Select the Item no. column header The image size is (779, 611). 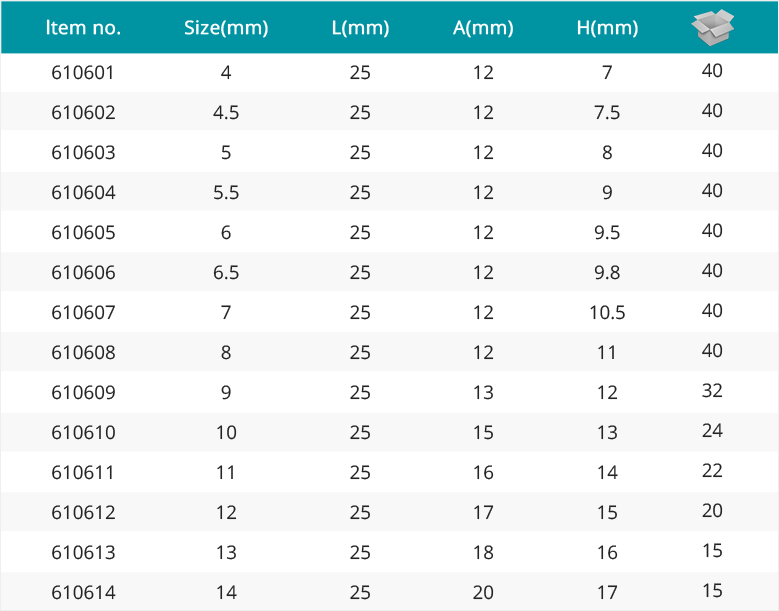[83, 28]
